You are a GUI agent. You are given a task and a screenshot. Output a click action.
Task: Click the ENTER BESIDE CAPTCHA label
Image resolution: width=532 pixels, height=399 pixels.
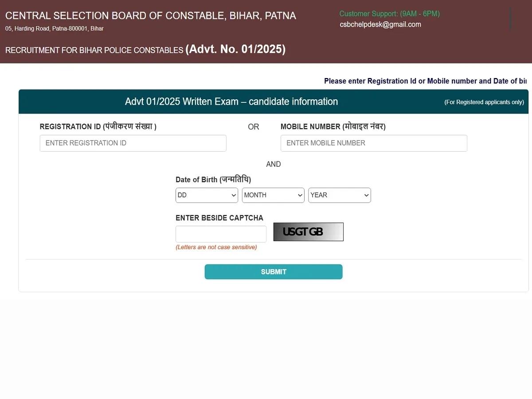(x=219, y=218)
